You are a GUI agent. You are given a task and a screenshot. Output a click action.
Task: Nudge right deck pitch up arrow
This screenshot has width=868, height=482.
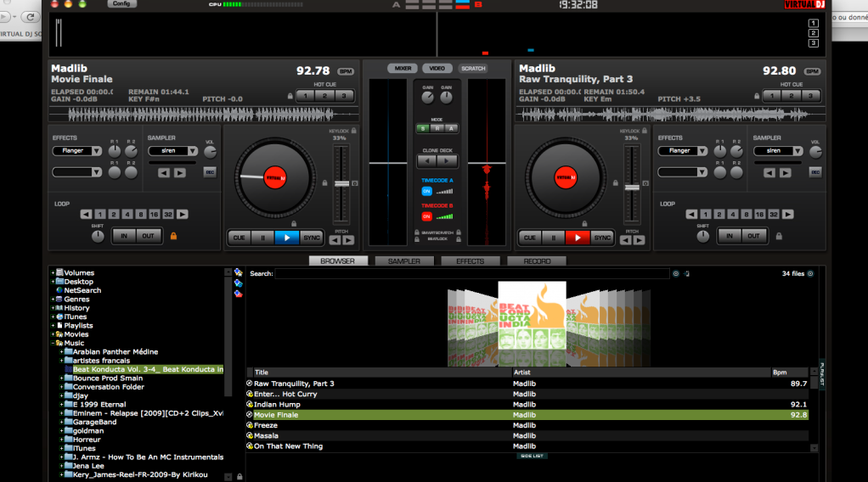tap(640, 240)
